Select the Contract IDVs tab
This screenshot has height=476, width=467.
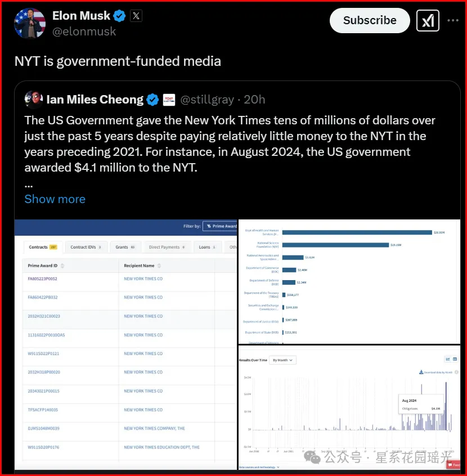[x=86, y=247]
